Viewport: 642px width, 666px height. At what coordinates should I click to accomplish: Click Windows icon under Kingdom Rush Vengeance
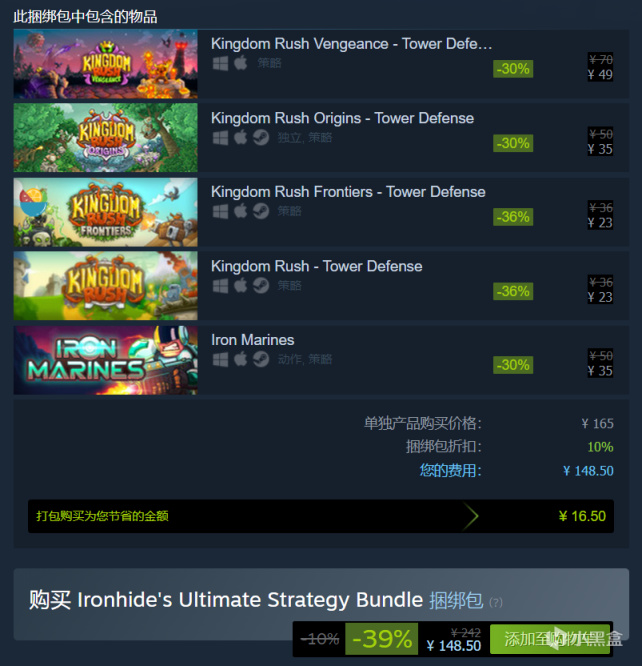[220, 63]
